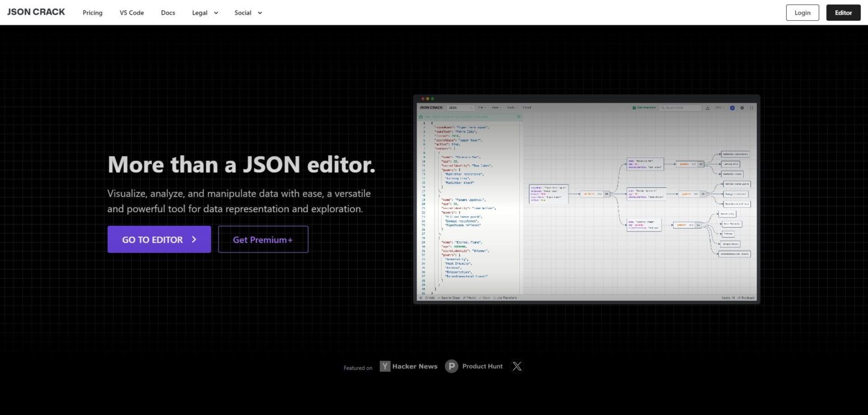Open the editor settings gear icon
The image size is (868, 415).
coord(742,107)
